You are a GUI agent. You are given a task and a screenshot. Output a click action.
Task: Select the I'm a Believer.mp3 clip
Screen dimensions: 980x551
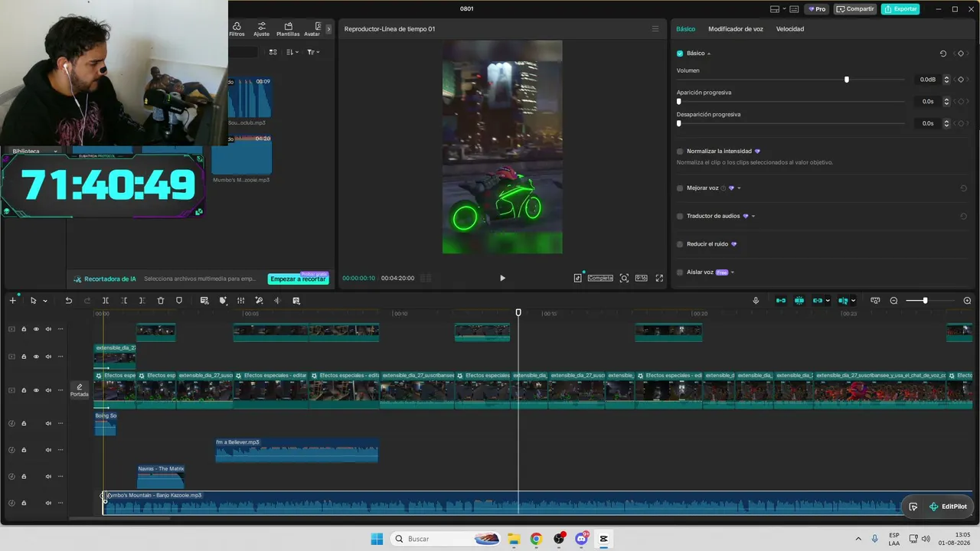(297, 450)
